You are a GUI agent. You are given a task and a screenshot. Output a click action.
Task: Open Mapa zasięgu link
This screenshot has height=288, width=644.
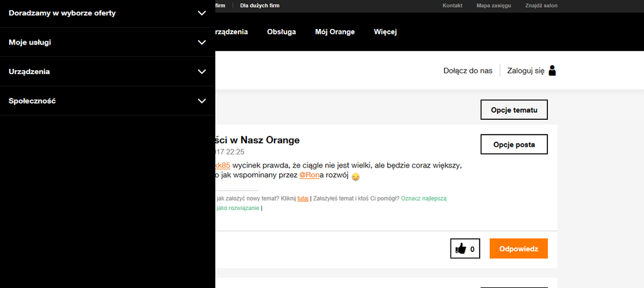point(493,6)
